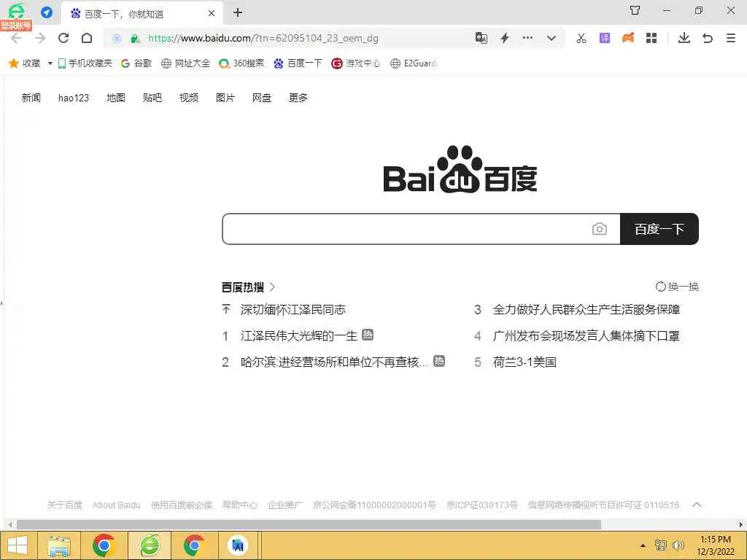747x560 pixels.
Task: Click the horizontal scrollbar thumb
Action: pos(309,525)
